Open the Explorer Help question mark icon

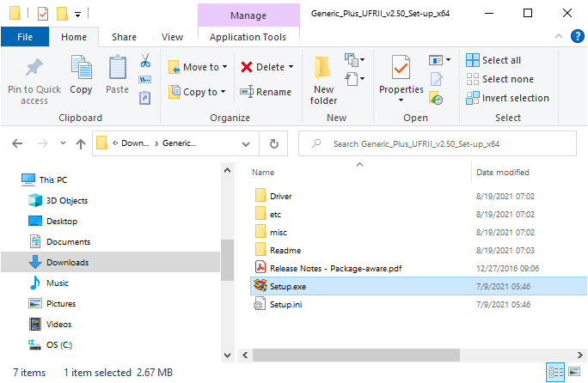click(577, 37)
